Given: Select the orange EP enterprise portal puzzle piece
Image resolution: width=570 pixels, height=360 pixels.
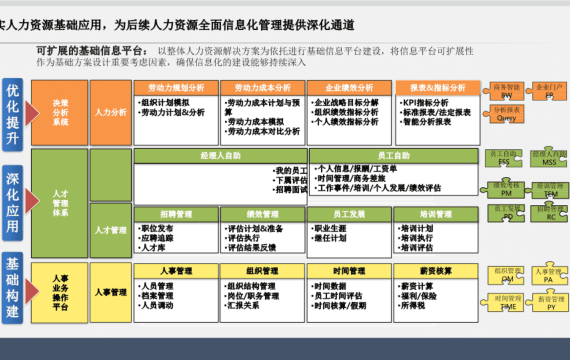Looking at the screenshot, I should (x=547, y=91).
